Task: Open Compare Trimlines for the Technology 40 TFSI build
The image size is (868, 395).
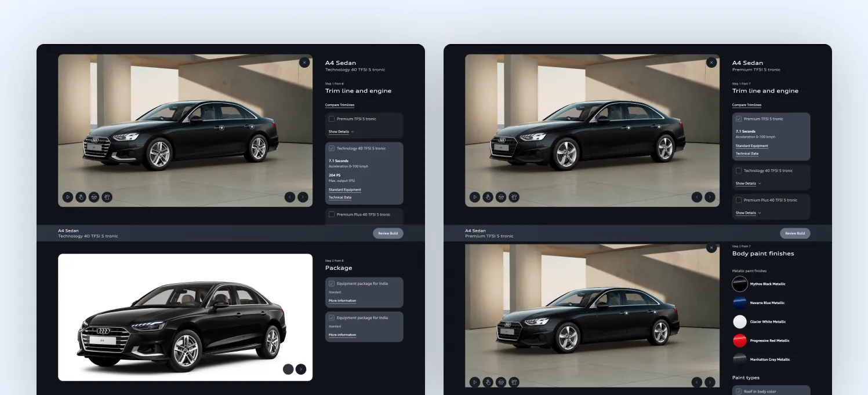Action: 340,105
